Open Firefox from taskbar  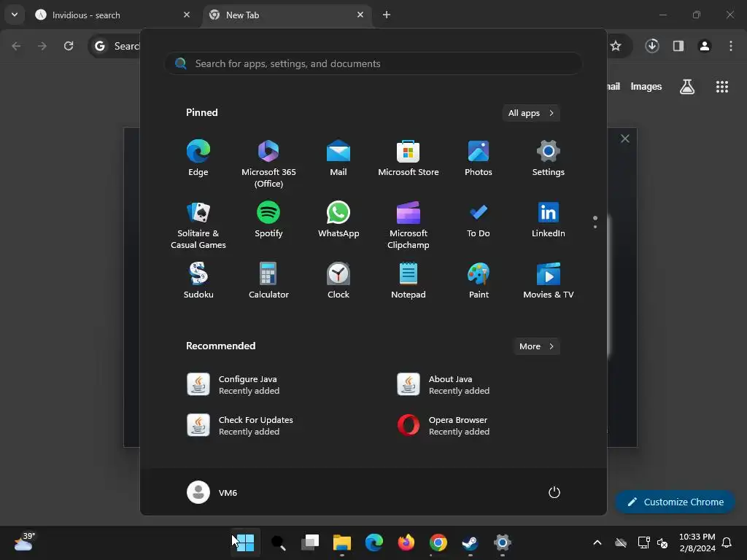coord(406,542)
